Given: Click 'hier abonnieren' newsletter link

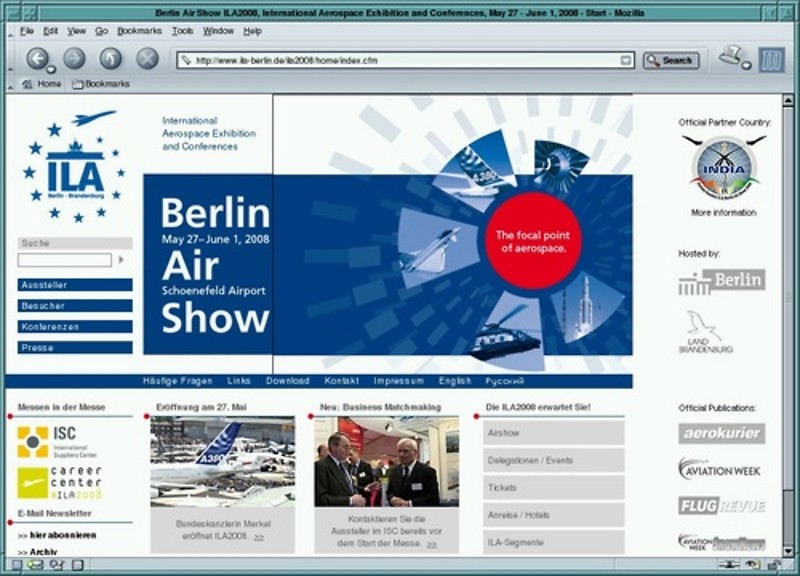Looking at the screenshot, I should [x=63, y=535].
